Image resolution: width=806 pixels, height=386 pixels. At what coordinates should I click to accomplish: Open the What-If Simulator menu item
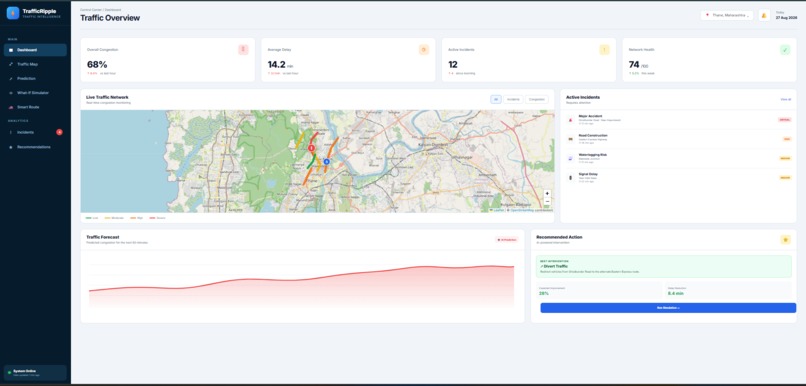click(35, 93)
